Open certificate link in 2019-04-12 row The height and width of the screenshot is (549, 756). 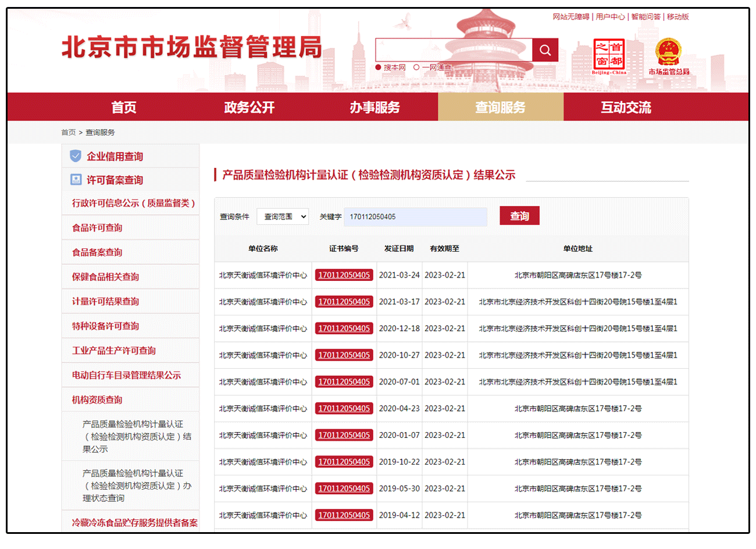pos(344,515)
